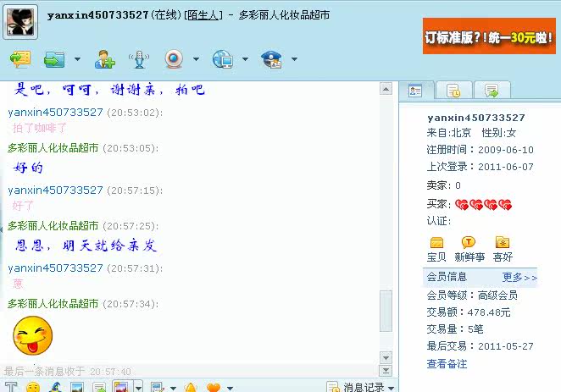561x392 pixels.
Task: Switch to the contact profile card tab
Action: (416, 91)
